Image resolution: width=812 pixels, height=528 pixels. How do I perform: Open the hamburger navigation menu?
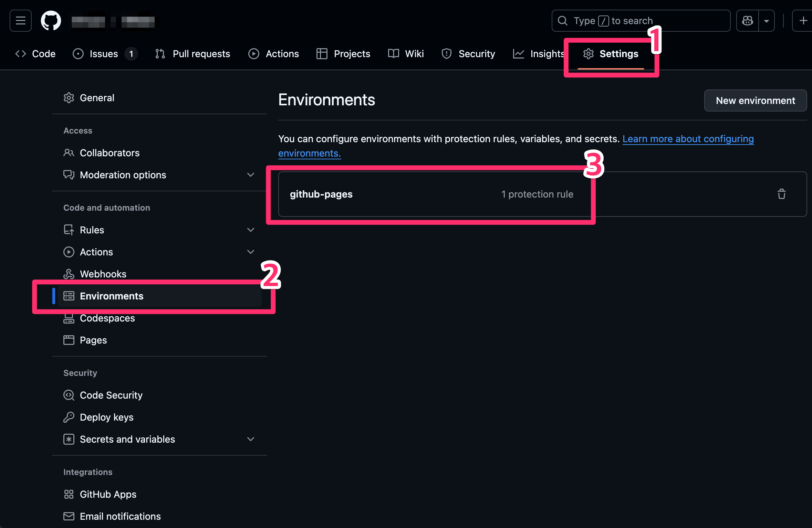pos(21,21)
